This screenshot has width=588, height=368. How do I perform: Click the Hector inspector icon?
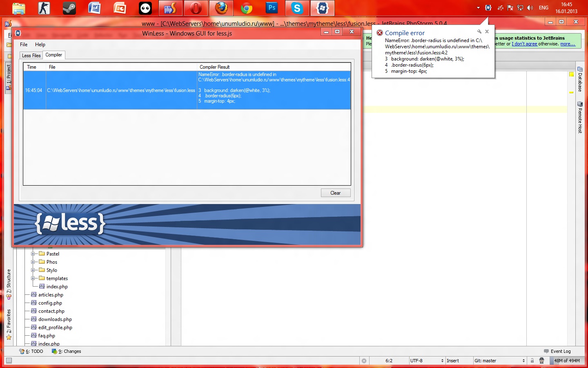click(x=541, y=361)
